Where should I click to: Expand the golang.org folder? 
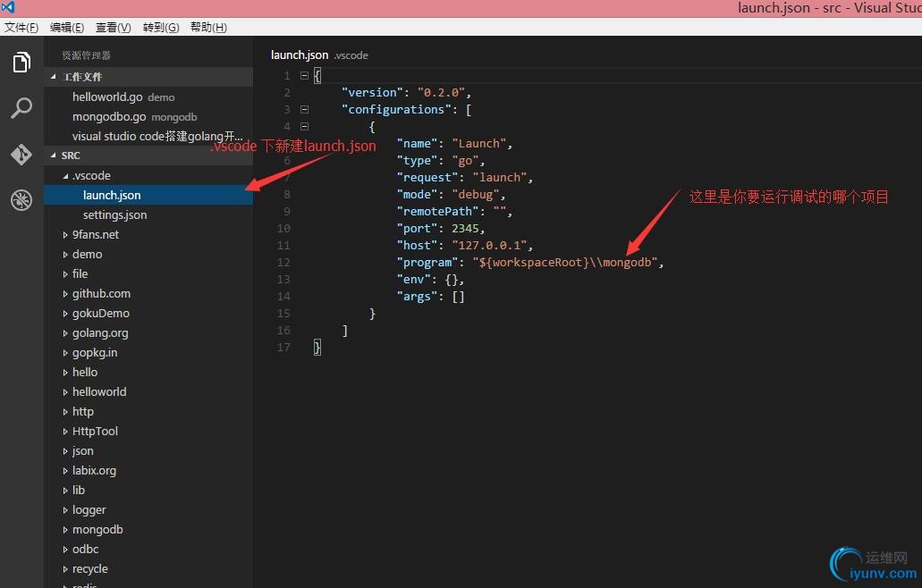click(65, 333)
